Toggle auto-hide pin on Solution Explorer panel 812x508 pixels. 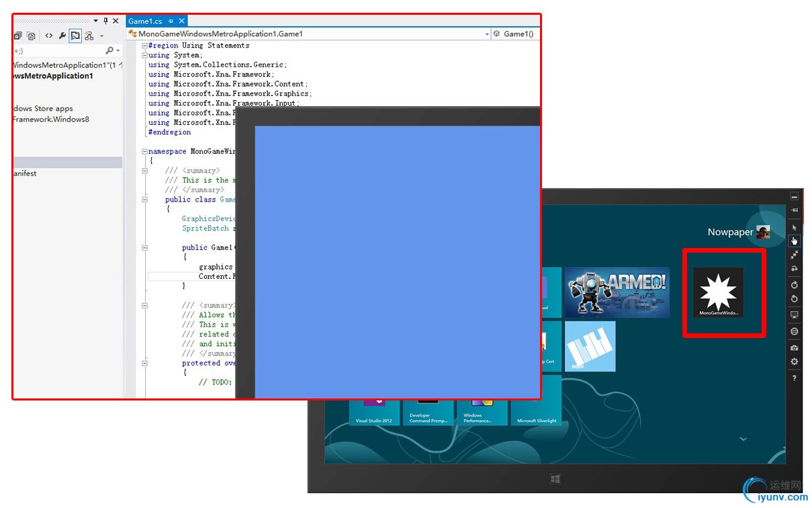105,22
